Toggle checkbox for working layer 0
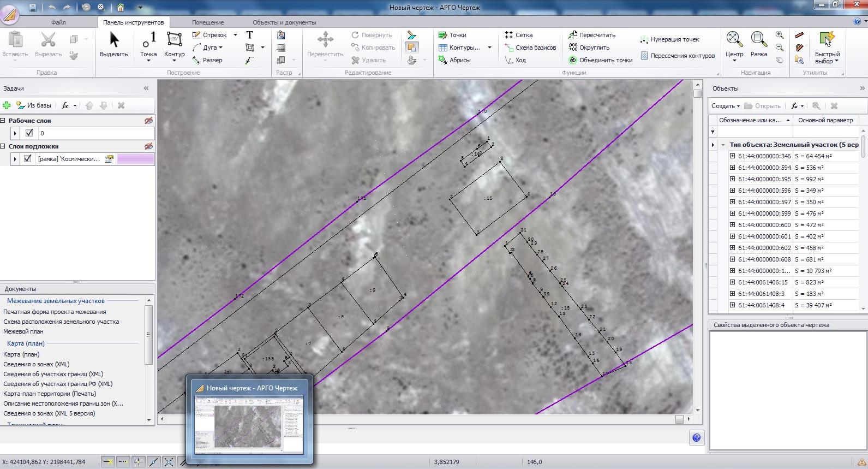The width and height of the screenshot is (868, 469). [x=29, y=133]
